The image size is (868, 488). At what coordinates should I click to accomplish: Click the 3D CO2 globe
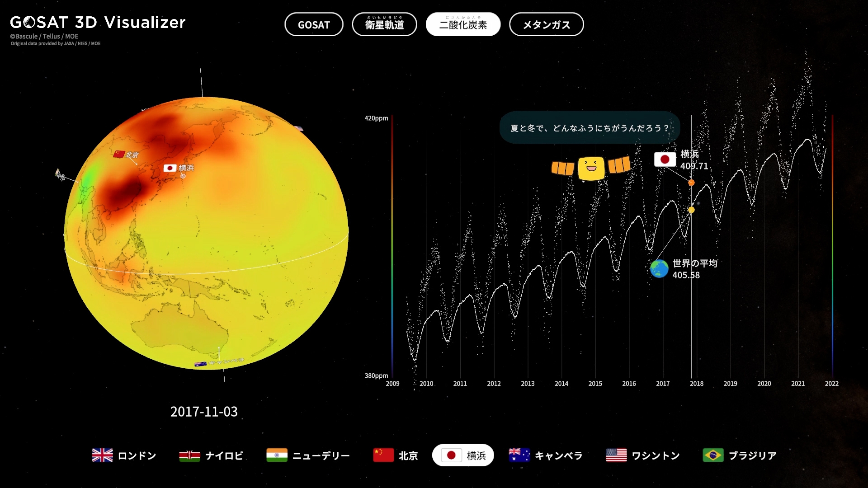tap(206, 233)
